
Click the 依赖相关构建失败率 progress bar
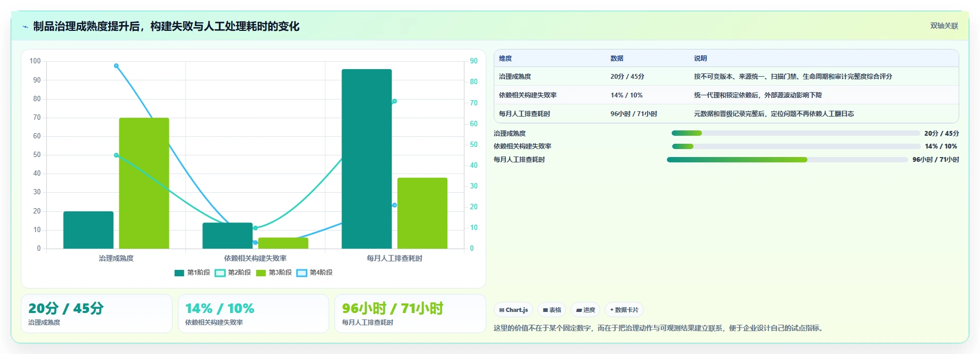coord(796,146)
